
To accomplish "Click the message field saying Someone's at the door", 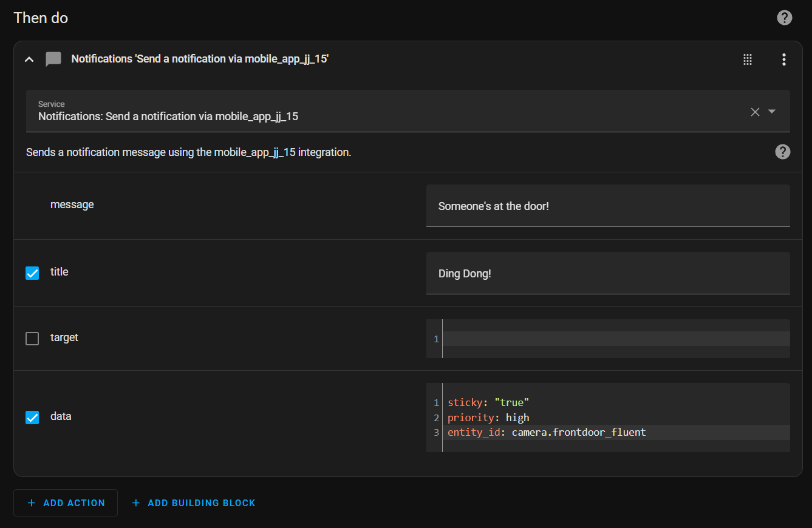I will coord(607,206).
